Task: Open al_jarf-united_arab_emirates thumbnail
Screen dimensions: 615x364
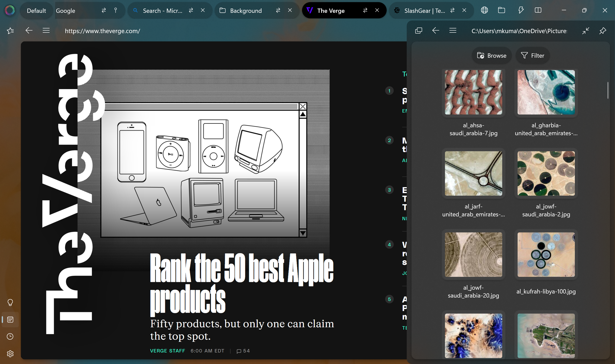Action: coord(473,173)
